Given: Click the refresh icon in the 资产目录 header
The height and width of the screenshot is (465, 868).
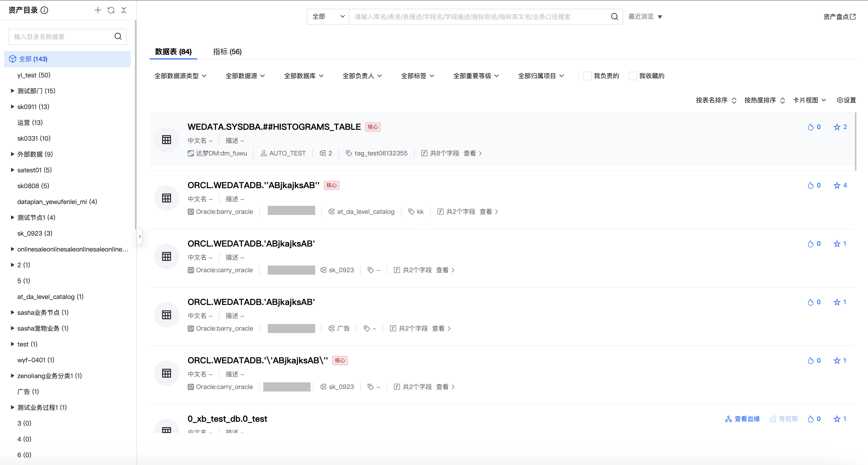Looking at the screenshot, I should 111,10.
